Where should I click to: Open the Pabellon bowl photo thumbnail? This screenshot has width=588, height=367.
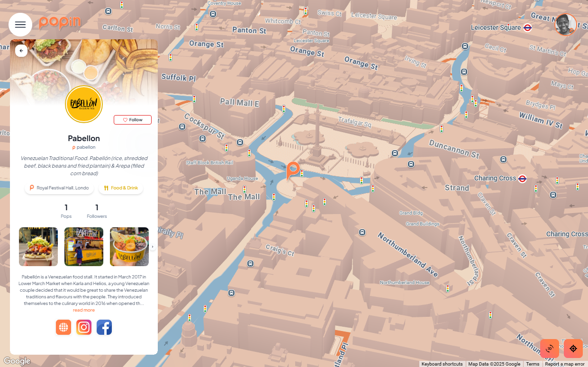click(129, 247)
